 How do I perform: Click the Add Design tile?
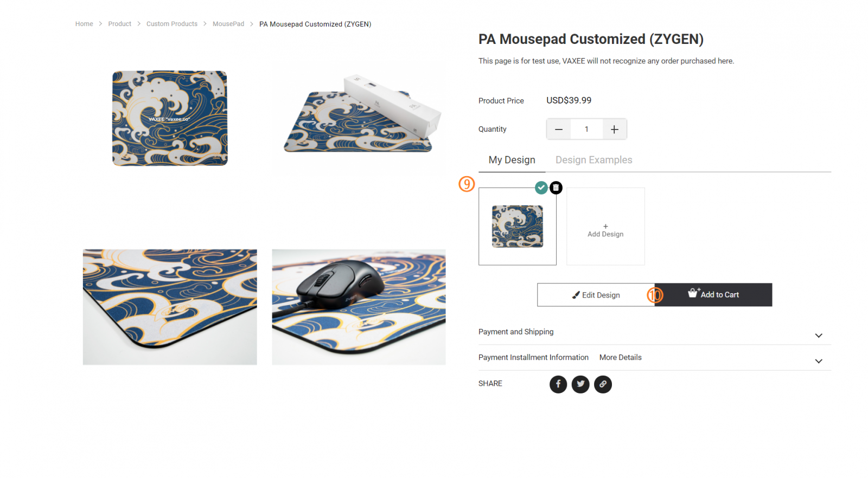pyautogui.click(x=605, y=227)
